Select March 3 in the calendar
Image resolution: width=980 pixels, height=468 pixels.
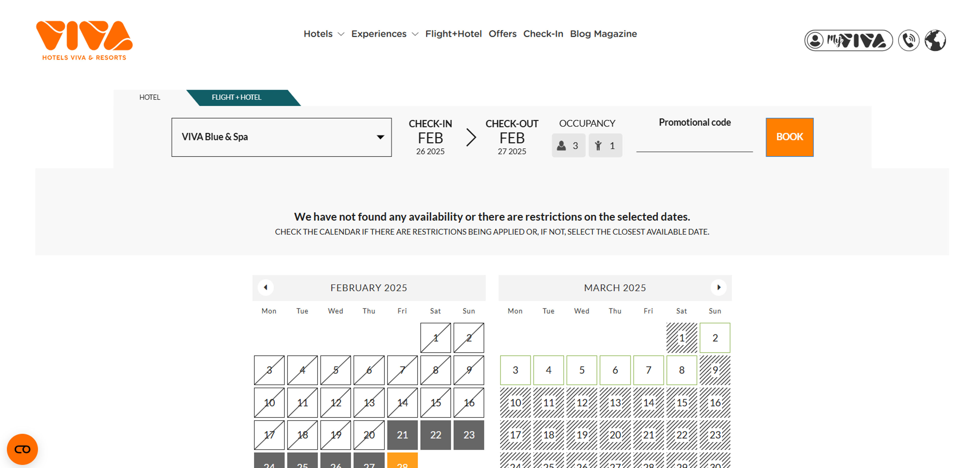(x=515, y=370)
